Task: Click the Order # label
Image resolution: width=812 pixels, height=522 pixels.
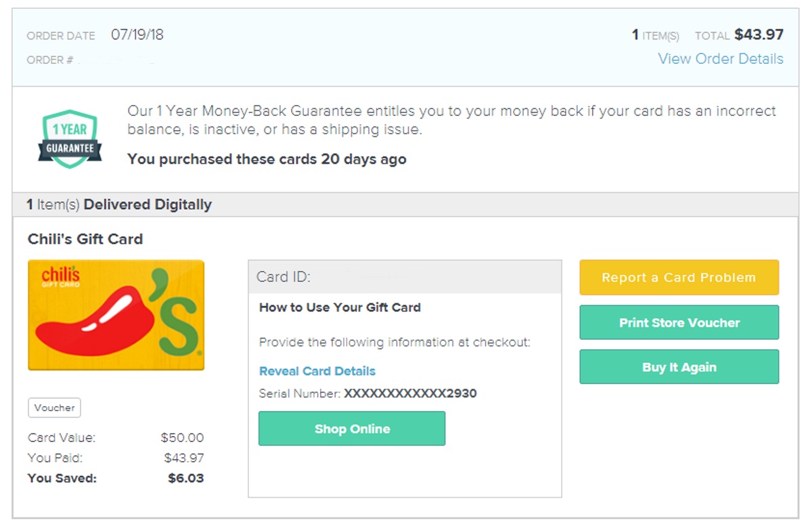Action: click(x=49, y=60)
